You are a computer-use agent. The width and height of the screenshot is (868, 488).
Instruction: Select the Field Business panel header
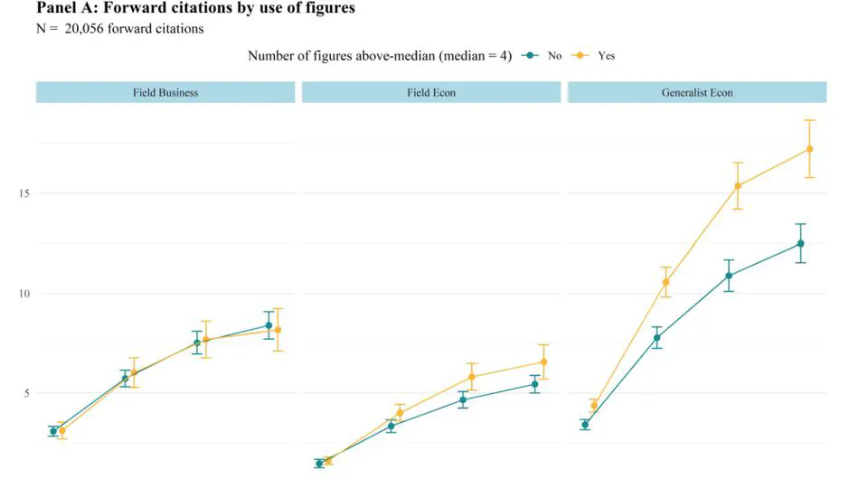(x=165, y=92)
